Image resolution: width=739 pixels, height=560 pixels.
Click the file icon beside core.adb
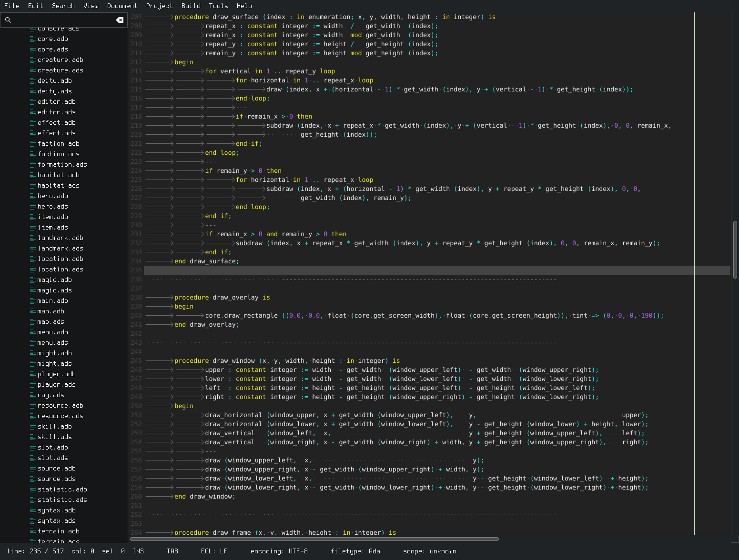(x=33, y=39)
